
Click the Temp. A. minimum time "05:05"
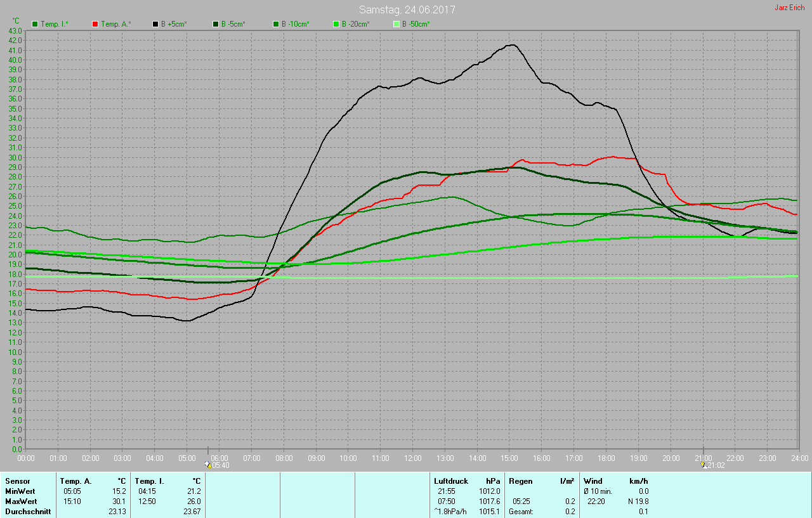[x=72, y=491]
